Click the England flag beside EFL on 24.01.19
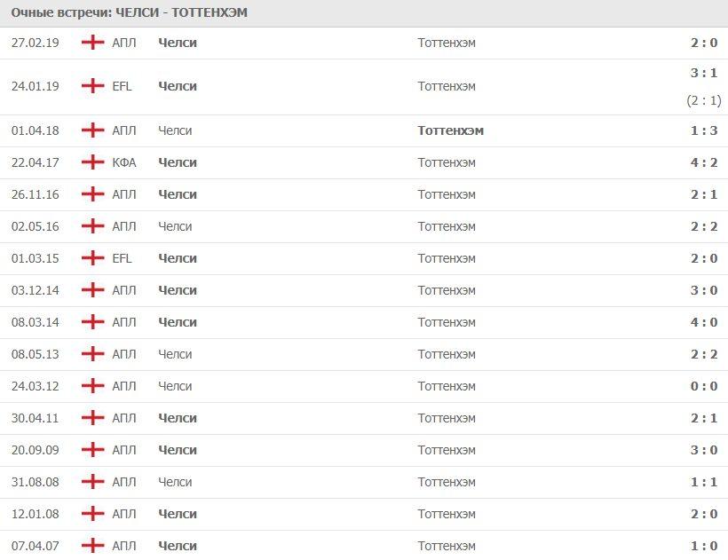Viewport: 728px width, 560px height. pos(92,86)
